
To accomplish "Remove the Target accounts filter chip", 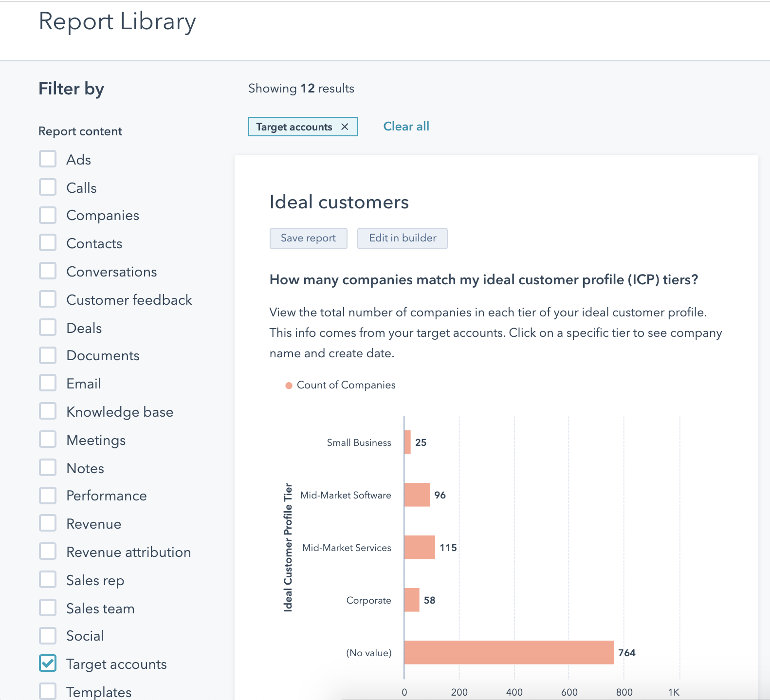I will click(x=345, y=127).
